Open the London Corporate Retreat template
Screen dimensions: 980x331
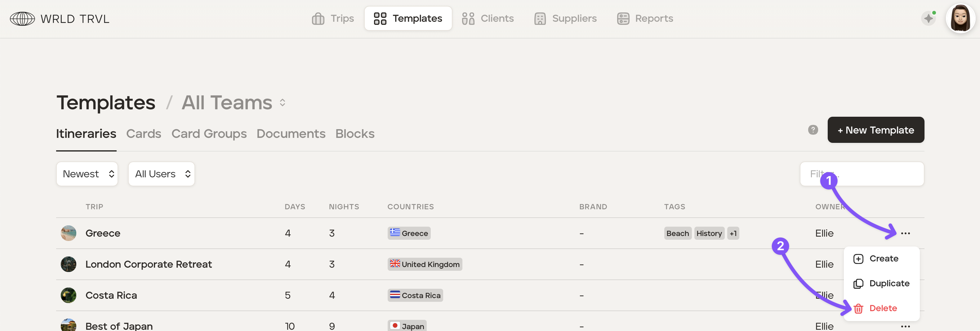pos(148,264)
